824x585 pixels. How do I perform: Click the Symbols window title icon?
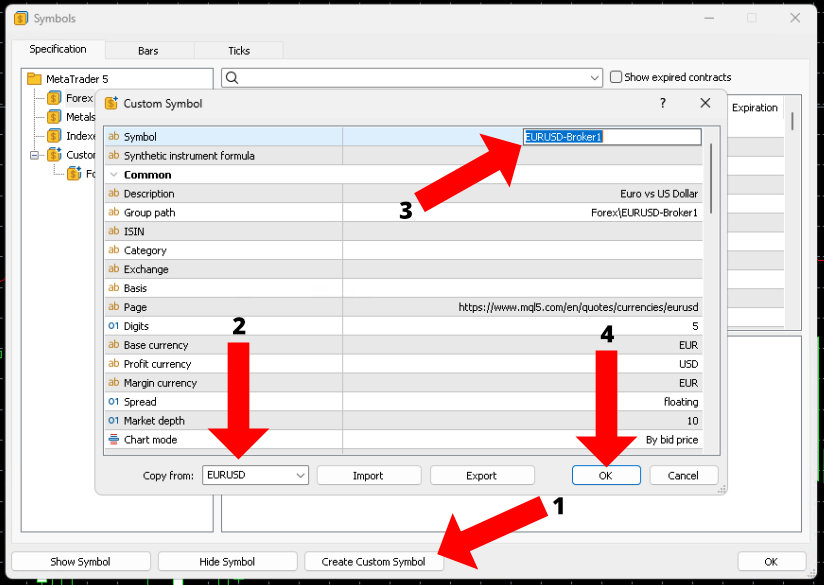21,18
